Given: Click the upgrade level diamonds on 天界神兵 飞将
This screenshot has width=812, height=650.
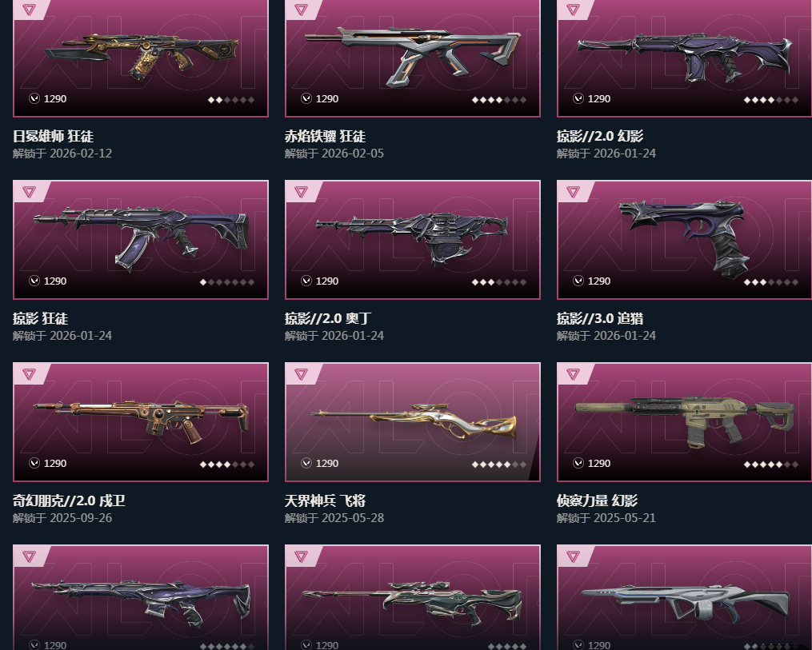Looking at the screenshot, I should pos(499,465).
